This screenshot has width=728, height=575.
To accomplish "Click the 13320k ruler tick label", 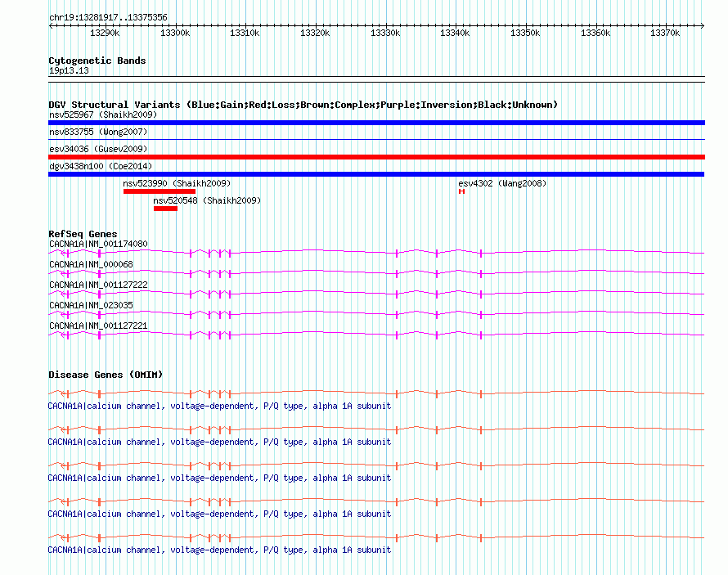I will 315,33.
